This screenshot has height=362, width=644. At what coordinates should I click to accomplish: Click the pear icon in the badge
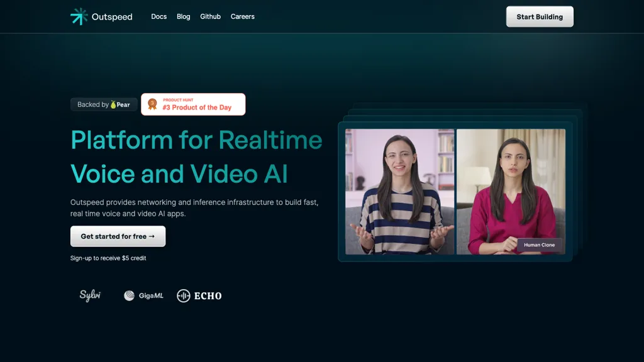[x=113, y=105]
